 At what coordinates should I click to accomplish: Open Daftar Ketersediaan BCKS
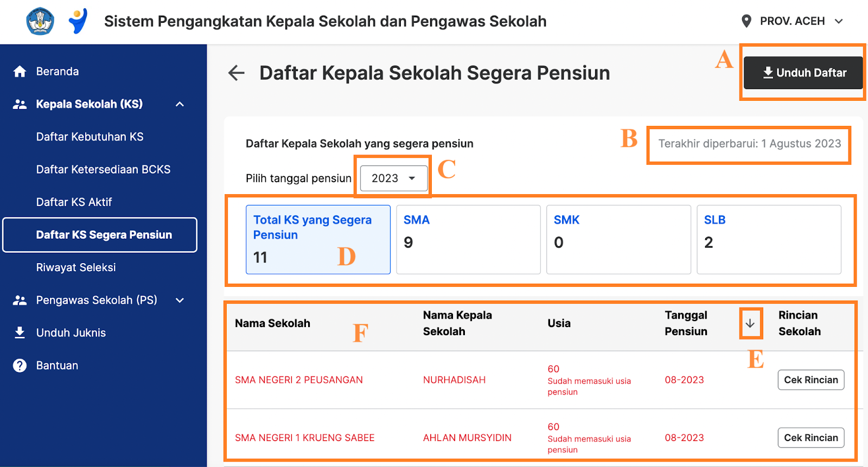point(103,169)
